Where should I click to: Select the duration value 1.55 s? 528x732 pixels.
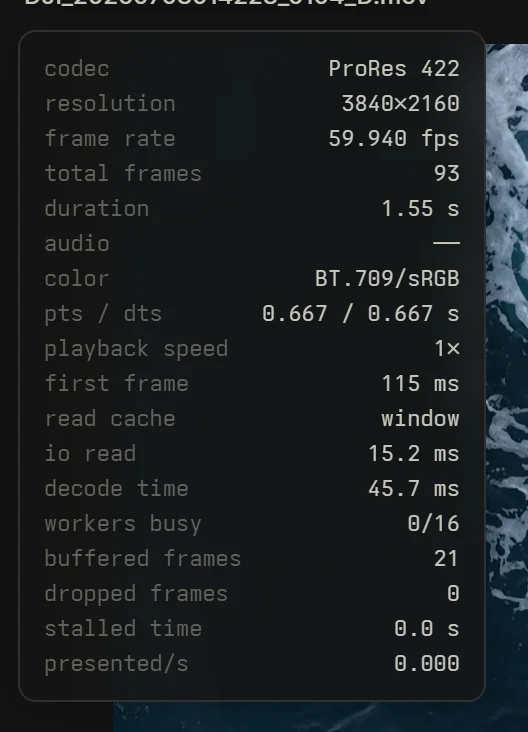[x=421, y=209]
